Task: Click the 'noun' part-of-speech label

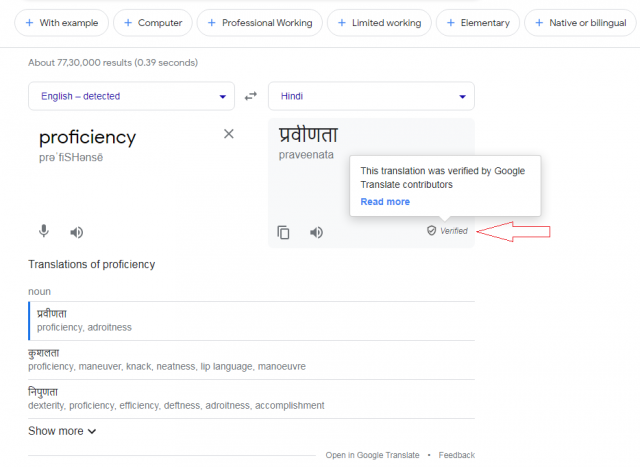Action: (x=39, y=291)
